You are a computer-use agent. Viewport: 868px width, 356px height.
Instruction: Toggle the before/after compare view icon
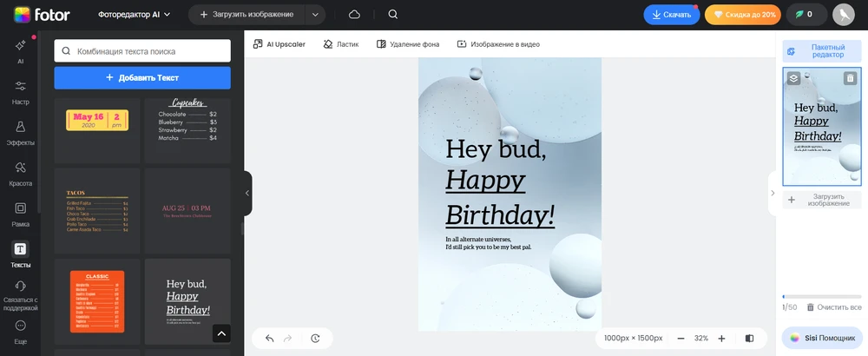coord(750,339)
